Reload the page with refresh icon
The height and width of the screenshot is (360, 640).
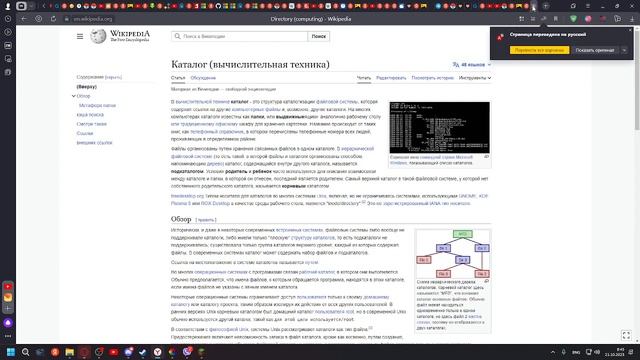coord(53,19)
